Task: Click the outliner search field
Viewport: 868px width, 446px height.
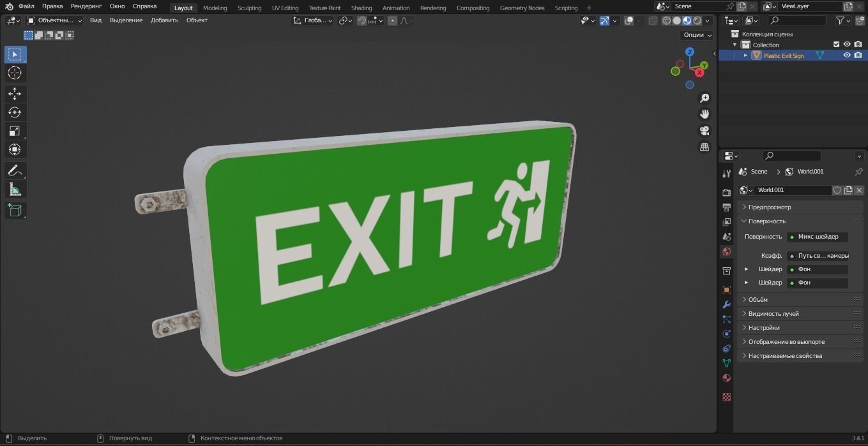Action: [x=796, y=20]
